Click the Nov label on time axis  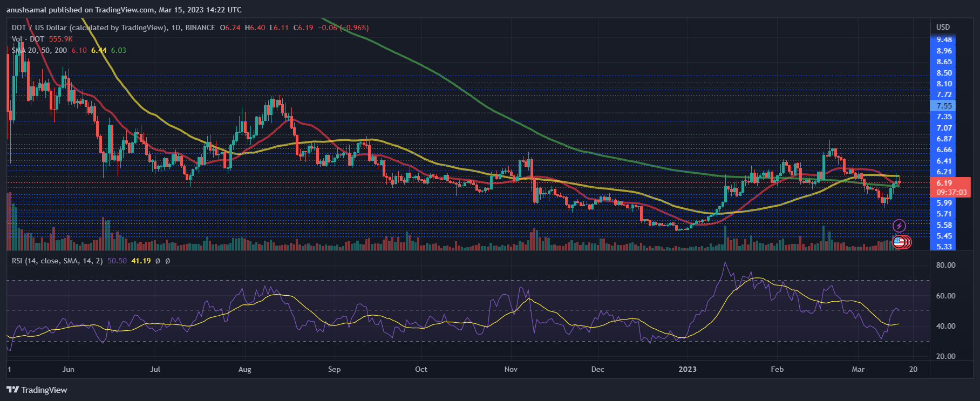click(x=511, y=369)
